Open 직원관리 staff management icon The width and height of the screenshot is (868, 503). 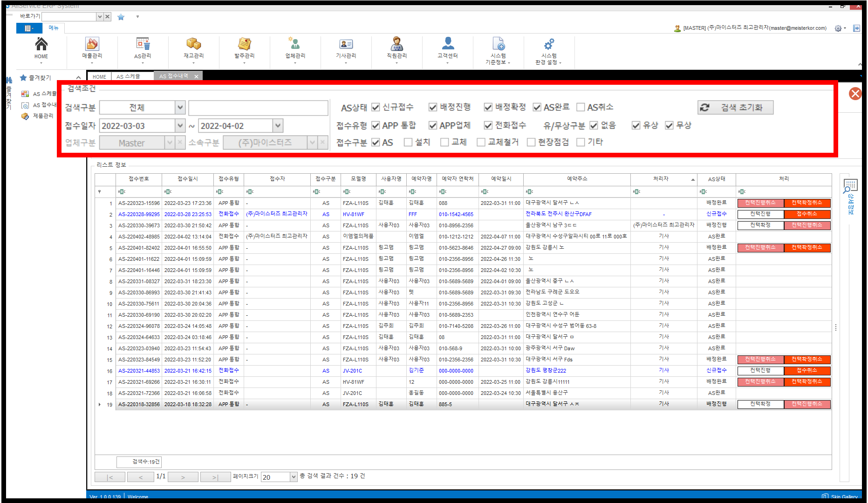(x=396, y=44)
